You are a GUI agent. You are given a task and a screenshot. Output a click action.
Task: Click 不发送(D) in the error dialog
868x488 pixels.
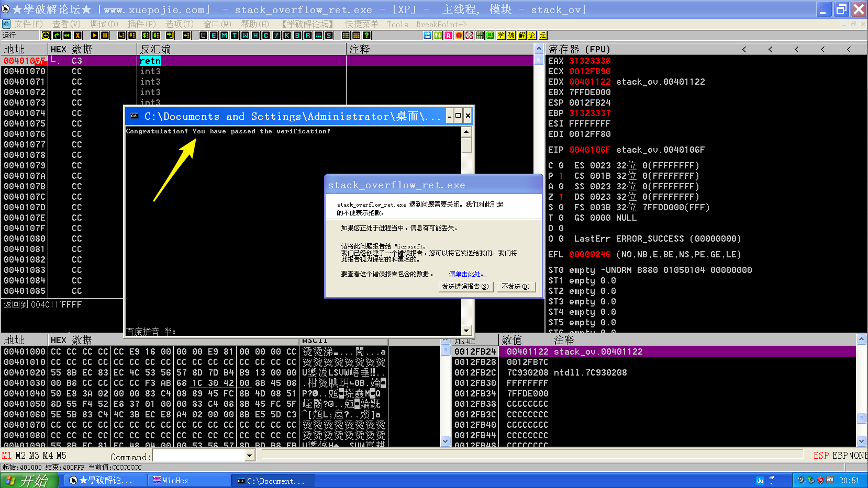(x=515, y=287)
